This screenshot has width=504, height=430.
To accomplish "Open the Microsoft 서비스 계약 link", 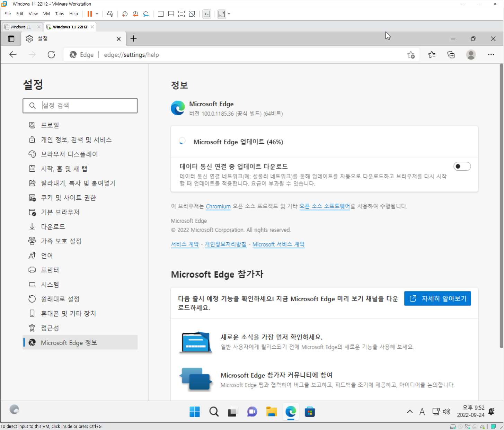I will click(278, 244).
